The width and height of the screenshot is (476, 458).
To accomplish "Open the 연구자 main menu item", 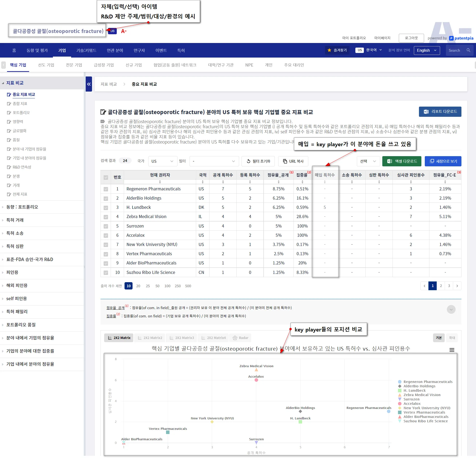I will (x=139, y=50).
